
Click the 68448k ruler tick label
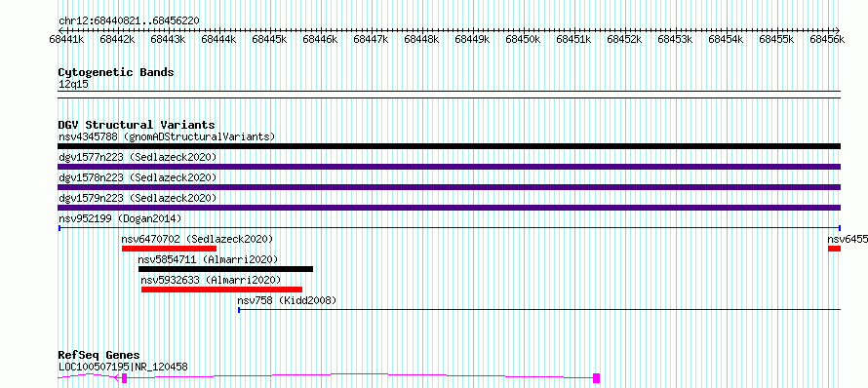pyautogui.click(x=421, y=39)
